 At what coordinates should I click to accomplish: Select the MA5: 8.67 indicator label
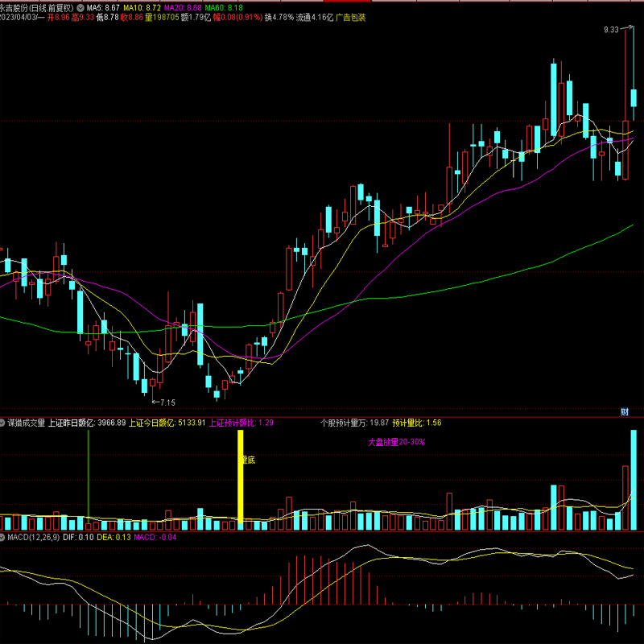(x=103, y=7)
